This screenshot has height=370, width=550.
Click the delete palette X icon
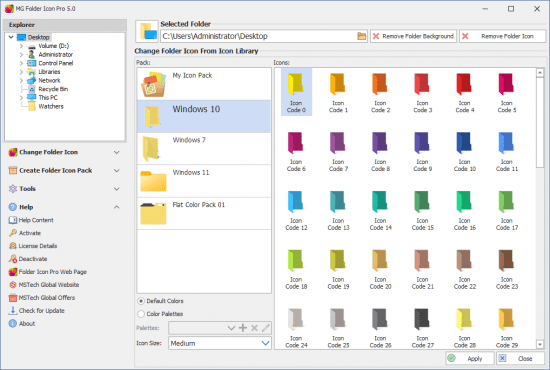[x=254, y=328]
